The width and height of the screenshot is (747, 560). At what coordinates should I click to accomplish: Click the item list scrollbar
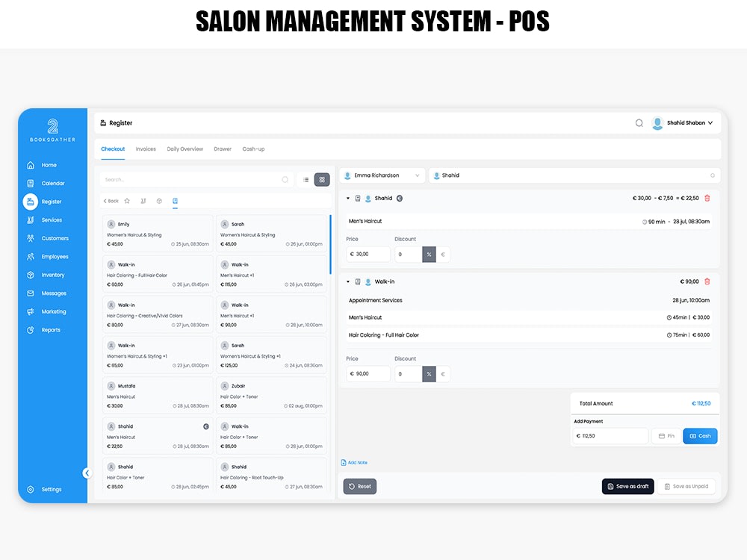pyautogui.click(x=330, y=245)
